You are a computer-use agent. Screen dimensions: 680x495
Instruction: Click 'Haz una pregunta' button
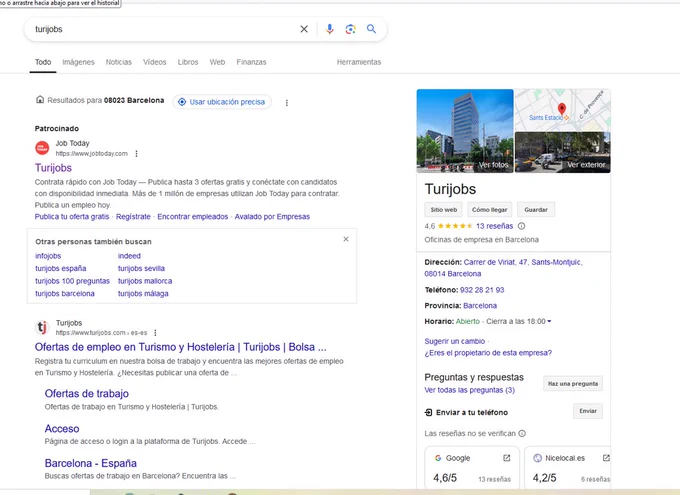[573, 384]
